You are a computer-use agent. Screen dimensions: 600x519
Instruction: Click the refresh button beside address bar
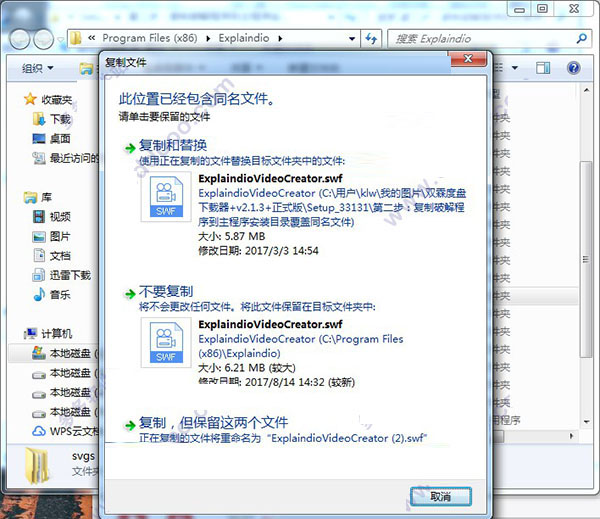[x=371, y=39]
